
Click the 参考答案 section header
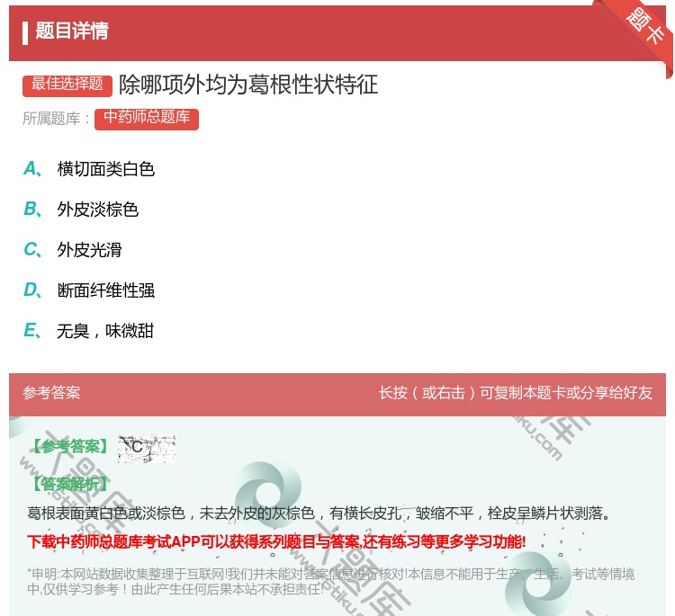[51, 393]
